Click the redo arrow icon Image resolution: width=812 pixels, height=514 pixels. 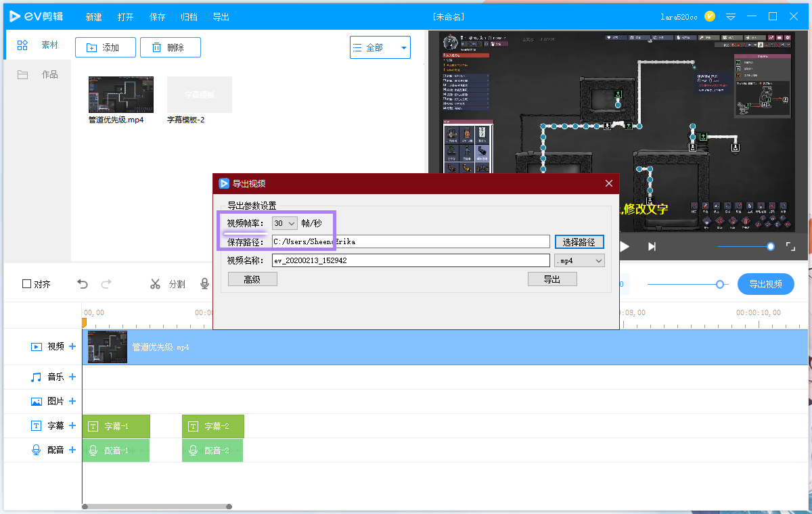pos(106,284)
